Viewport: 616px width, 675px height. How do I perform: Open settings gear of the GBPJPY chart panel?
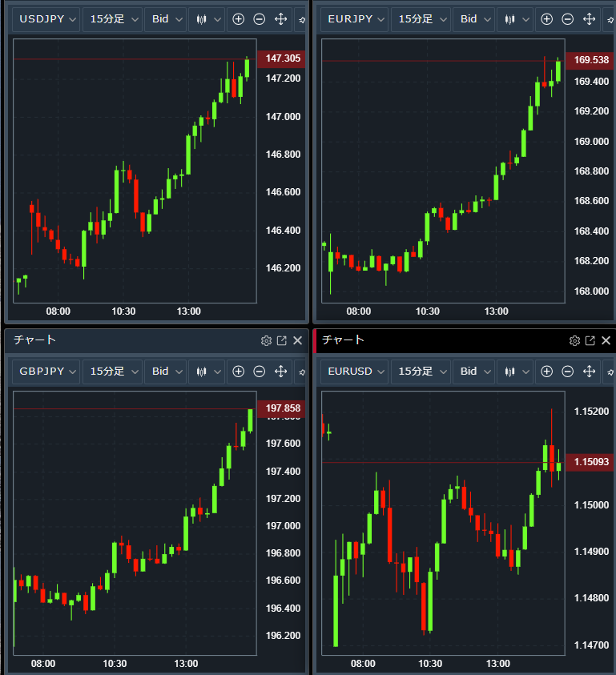(266, 341)
